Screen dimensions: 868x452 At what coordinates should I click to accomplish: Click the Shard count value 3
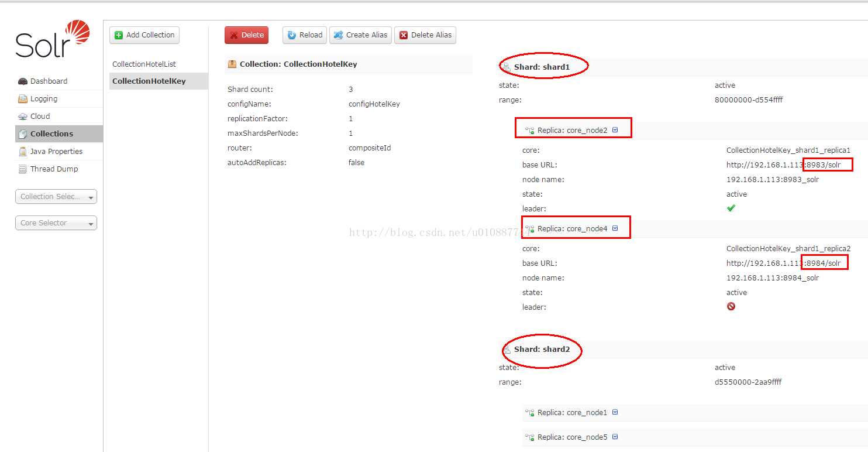351,90
